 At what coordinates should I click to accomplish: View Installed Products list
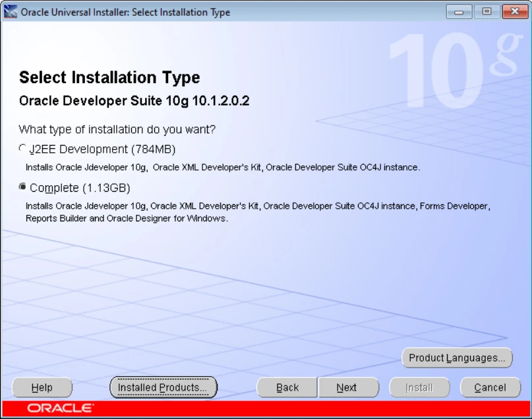pos(163,387)
